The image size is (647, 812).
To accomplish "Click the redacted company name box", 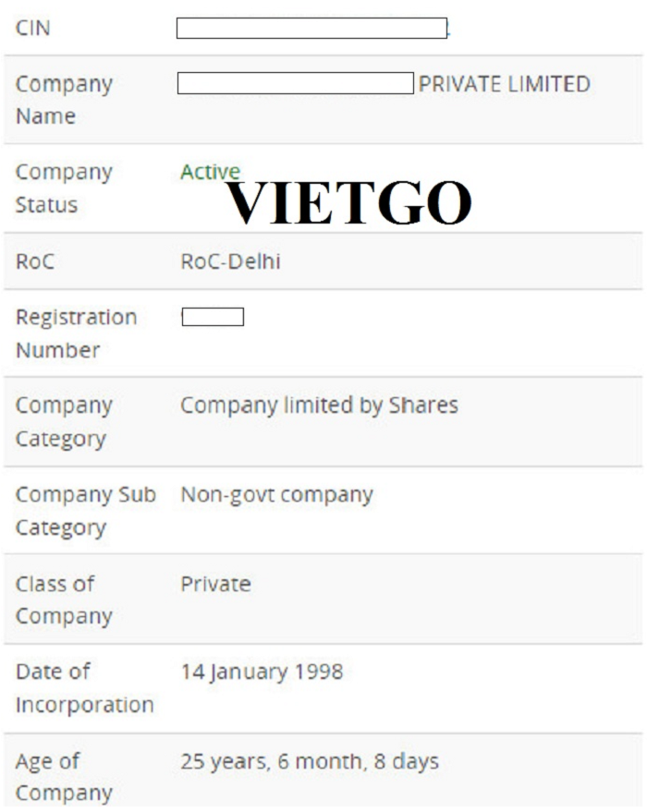I will [x=295, y=84].
